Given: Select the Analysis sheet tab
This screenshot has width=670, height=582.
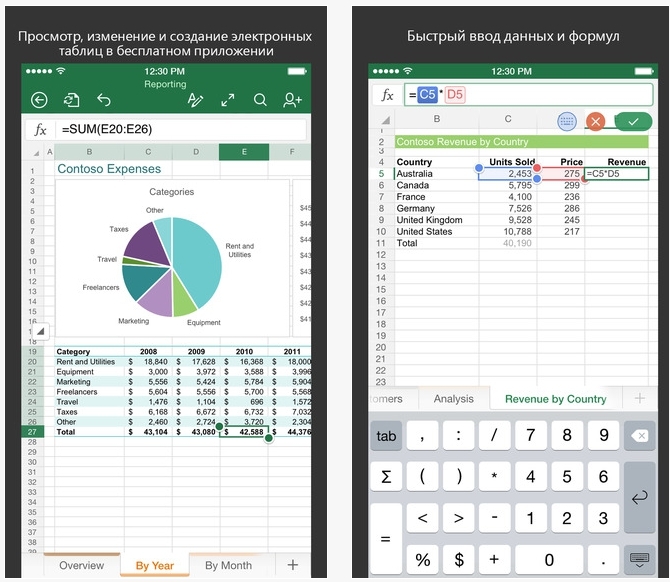Looking at the screenshot, I should coord(453,398).
